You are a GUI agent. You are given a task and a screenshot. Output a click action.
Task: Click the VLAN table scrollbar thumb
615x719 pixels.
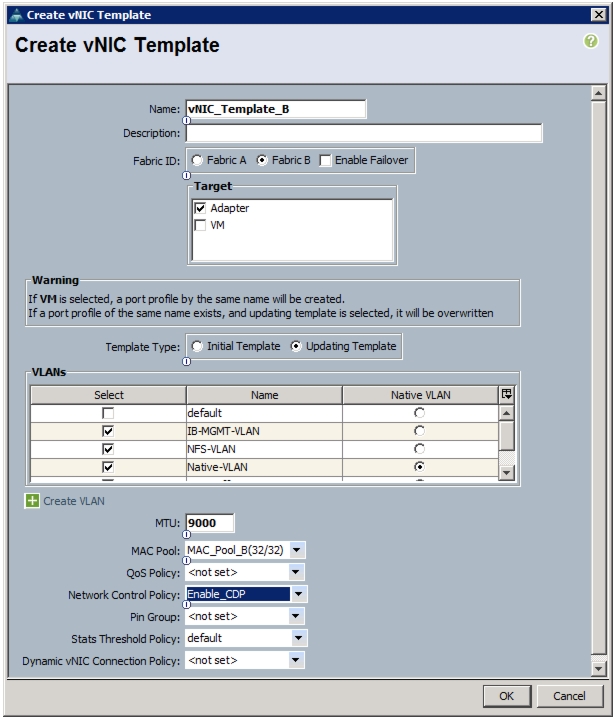coord(506,436)
